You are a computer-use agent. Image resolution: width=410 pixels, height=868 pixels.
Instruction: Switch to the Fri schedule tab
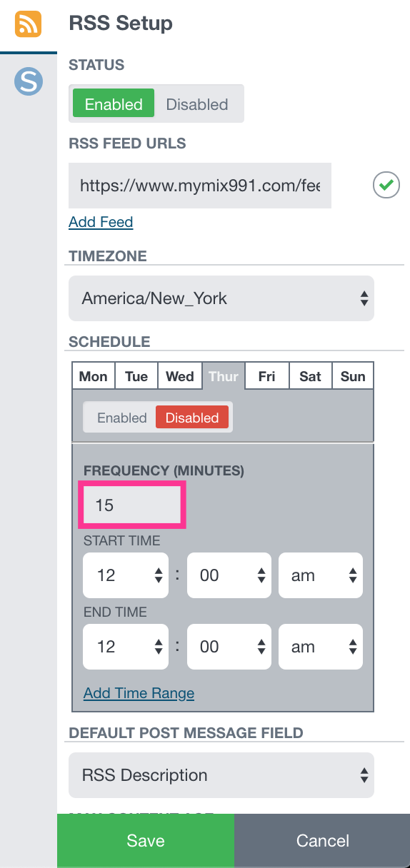point(267,376)
